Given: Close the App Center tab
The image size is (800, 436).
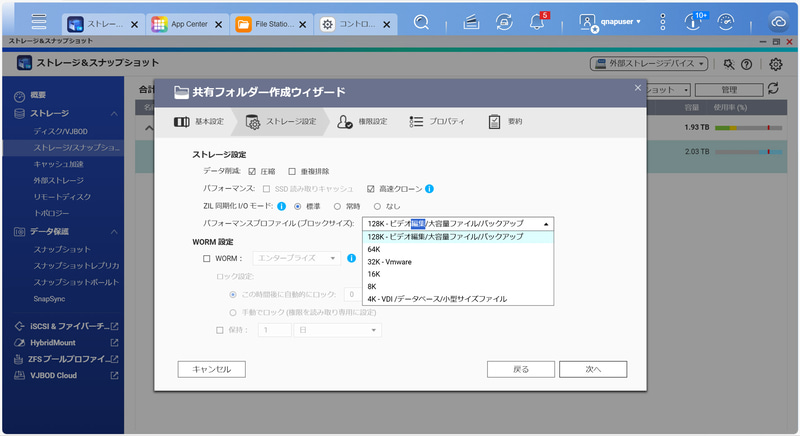Looking at the screenshot, I should 218,24.
